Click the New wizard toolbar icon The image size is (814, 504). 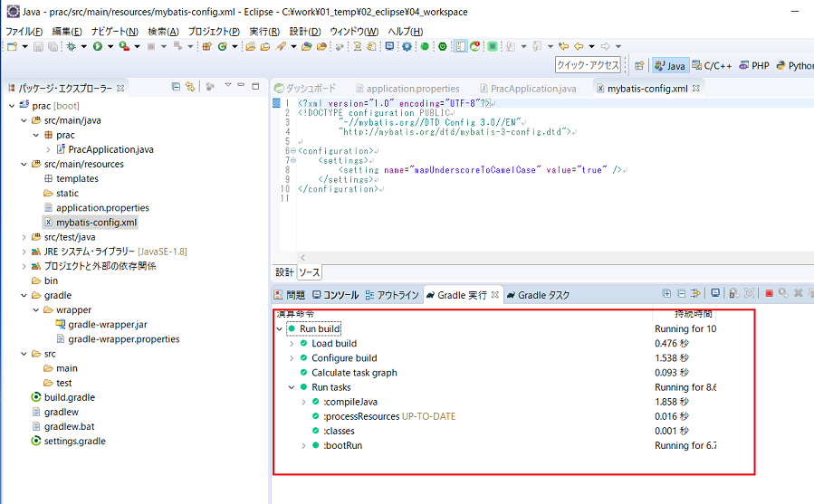12,46
